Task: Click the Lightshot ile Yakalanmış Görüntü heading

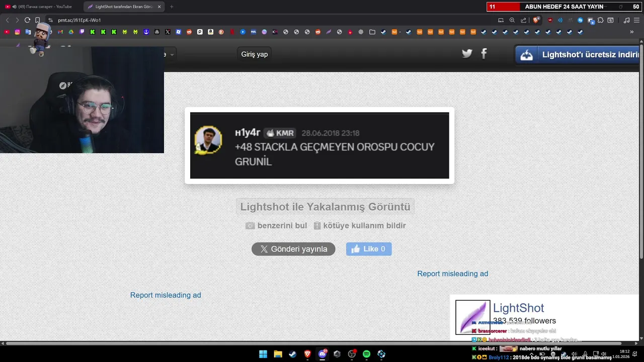Action: pyautogui.click(x=325, y=207)
